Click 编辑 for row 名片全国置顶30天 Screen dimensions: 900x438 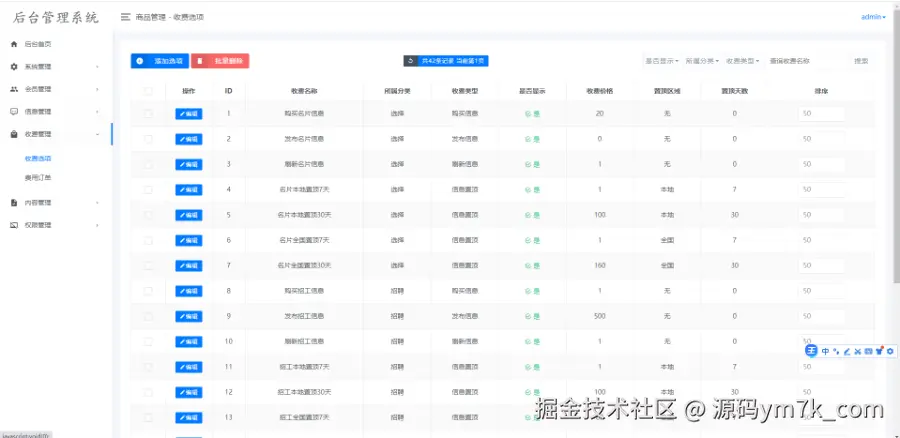[189, 265]
